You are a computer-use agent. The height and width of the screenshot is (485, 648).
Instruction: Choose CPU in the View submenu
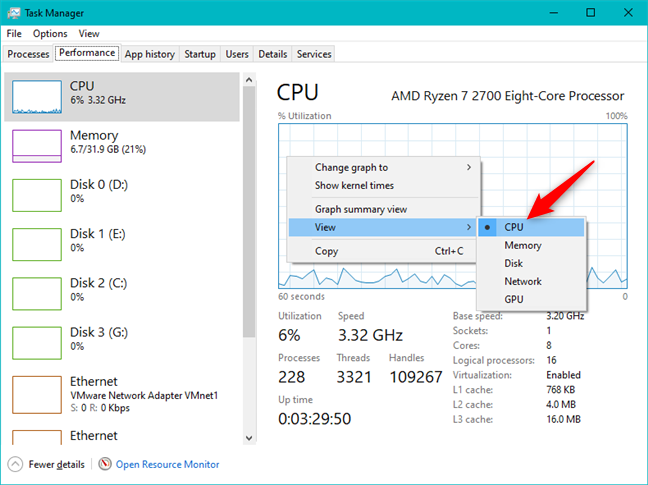(x=531, y=227)
